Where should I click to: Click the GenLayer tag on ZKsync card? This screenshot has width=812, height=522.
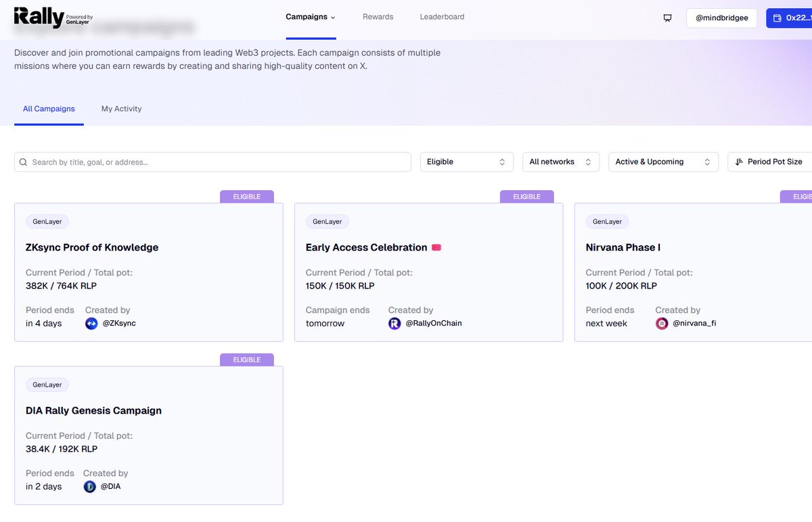47,221
